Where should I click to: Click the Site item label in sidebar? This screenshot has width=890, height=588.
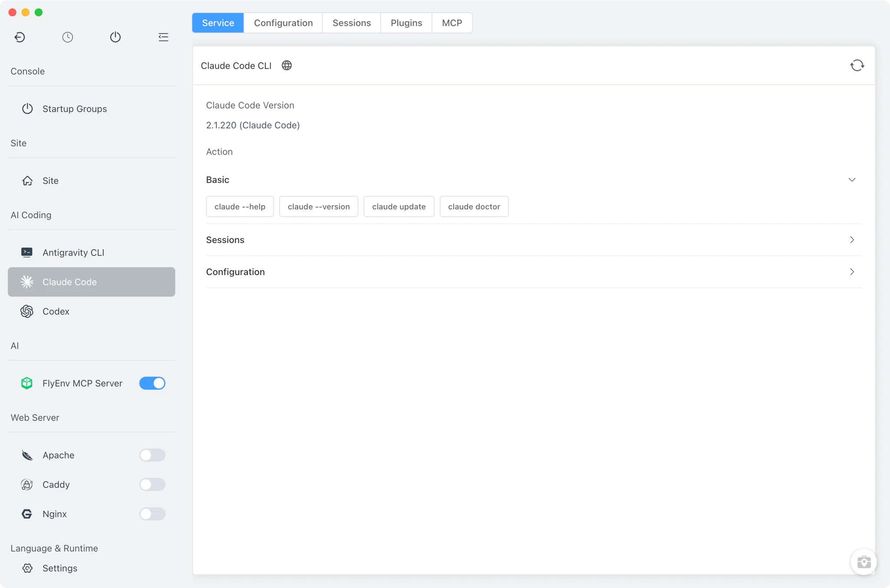[x=50, y=181]
